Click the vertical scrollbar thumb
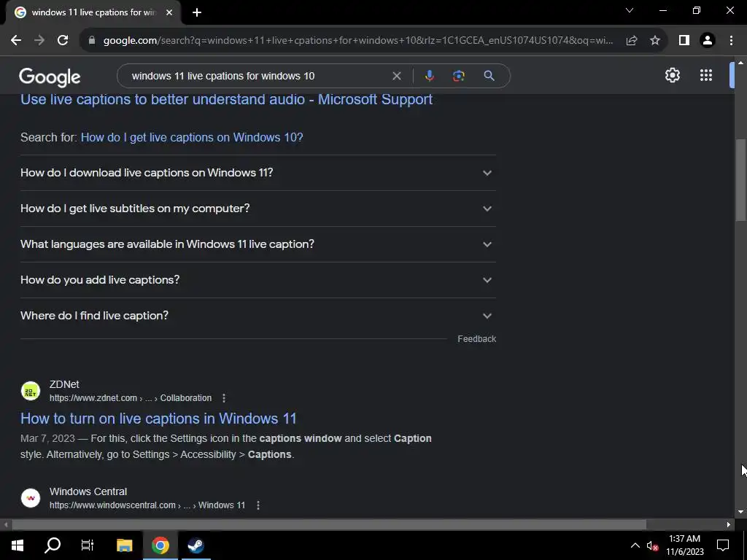Image resolution: width=747 pixels, height=560 pixels. [740, 179]
